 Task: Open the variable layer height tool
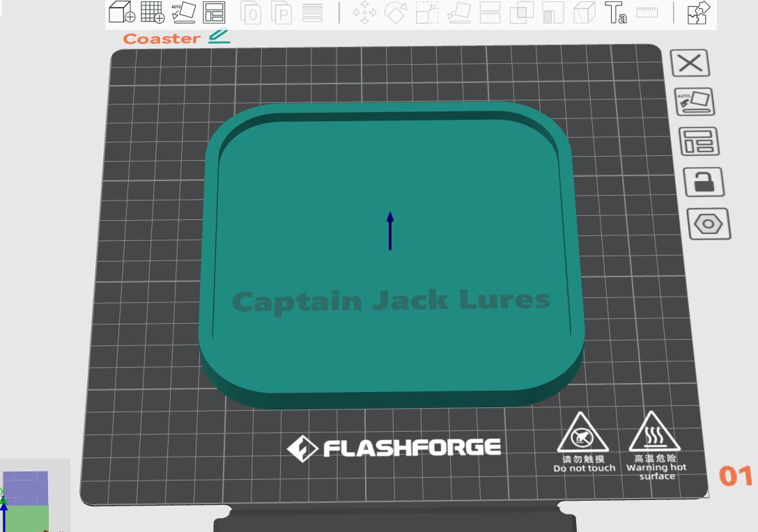point(312,13)
